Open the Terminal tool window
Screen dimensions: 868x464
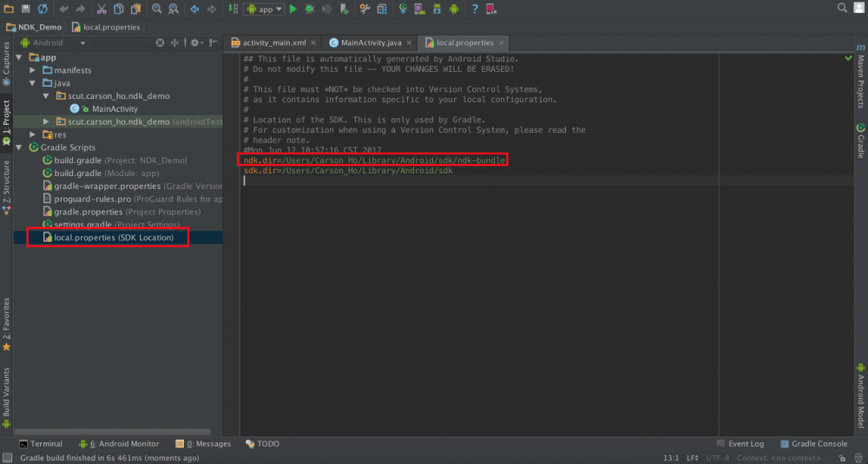coord(41,443)
